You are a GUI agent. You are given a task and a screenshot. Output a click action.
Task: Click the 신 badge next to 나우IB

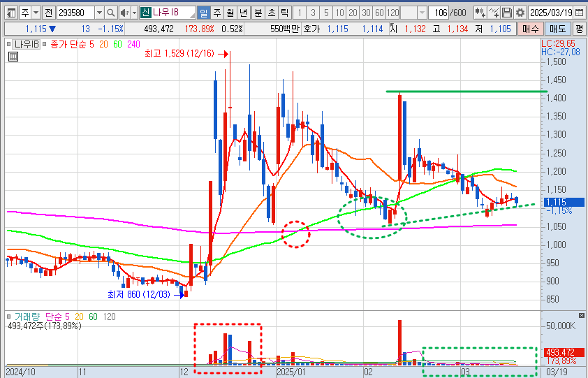pos(145,13)
